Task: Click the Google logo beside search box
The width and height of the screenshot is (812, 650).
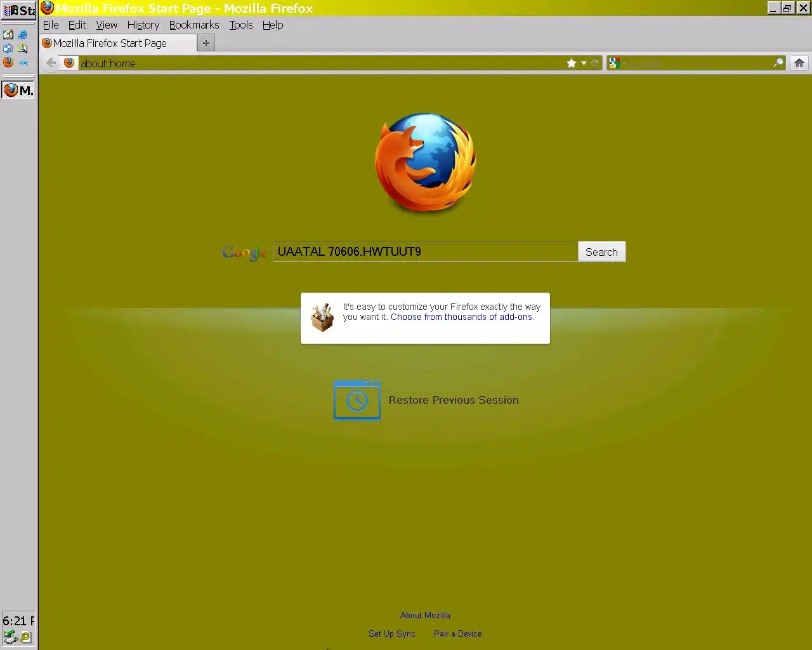Action: (245, 252)
